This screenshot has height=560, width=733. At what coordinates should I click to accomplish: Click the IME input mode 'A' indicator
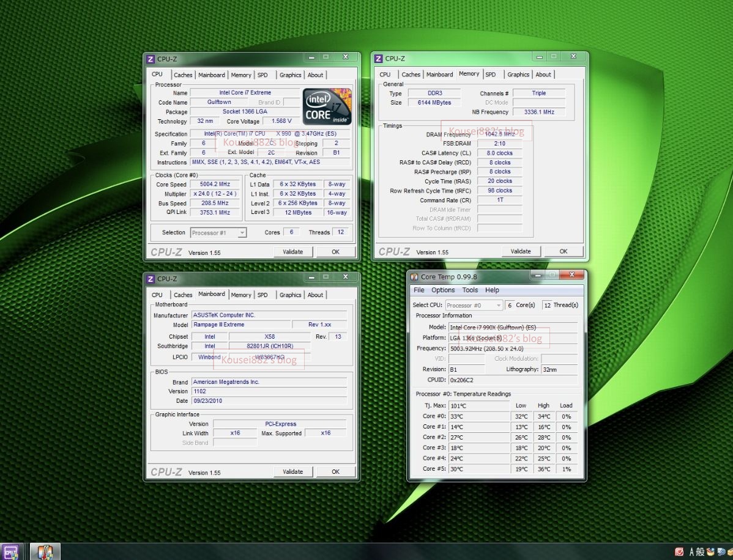tap(691, 552)
